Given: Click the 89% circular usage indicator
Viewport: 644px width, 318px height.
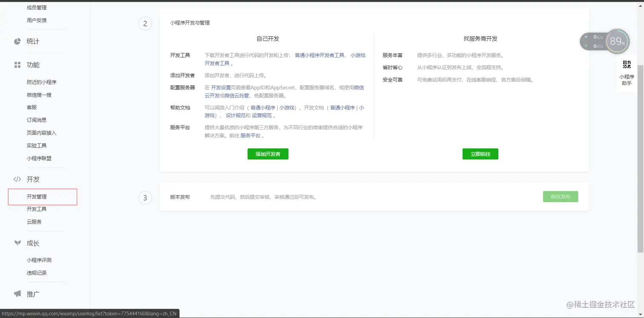Looking at the screenshot, I should tap(617, 41).
